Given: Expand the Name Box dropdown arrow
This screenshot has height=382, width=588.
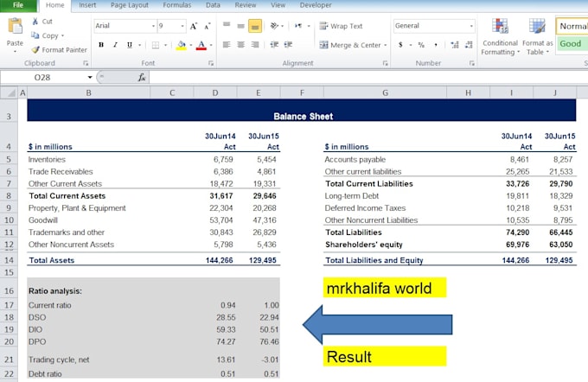Looking at the screenshot, I should pyautogui.click(x=90, y=77).
